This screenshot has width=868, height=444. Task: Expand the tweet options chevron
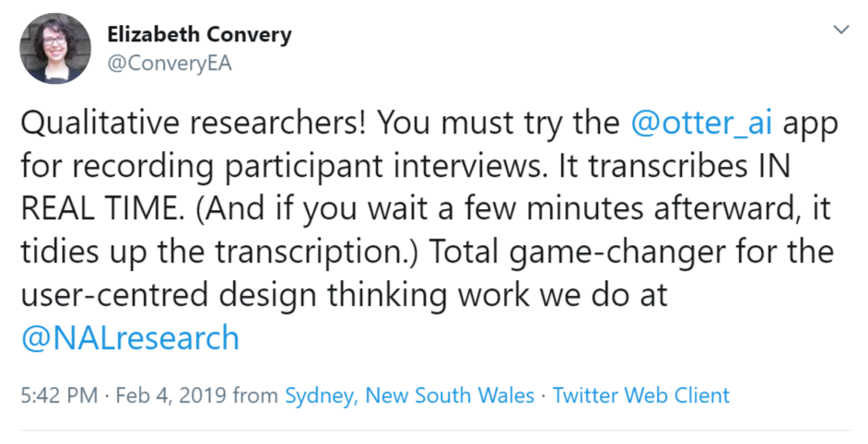(841, 29)
